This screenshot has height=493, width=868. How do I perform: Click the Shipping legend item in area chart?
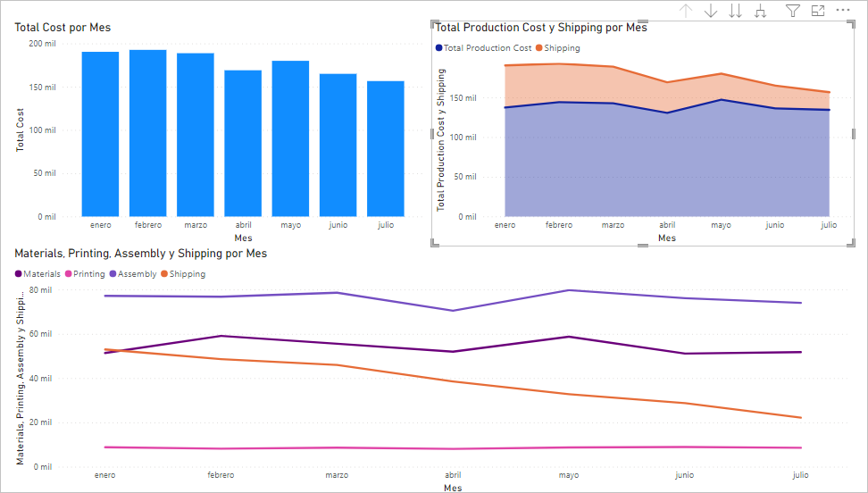tap(558, 48)
